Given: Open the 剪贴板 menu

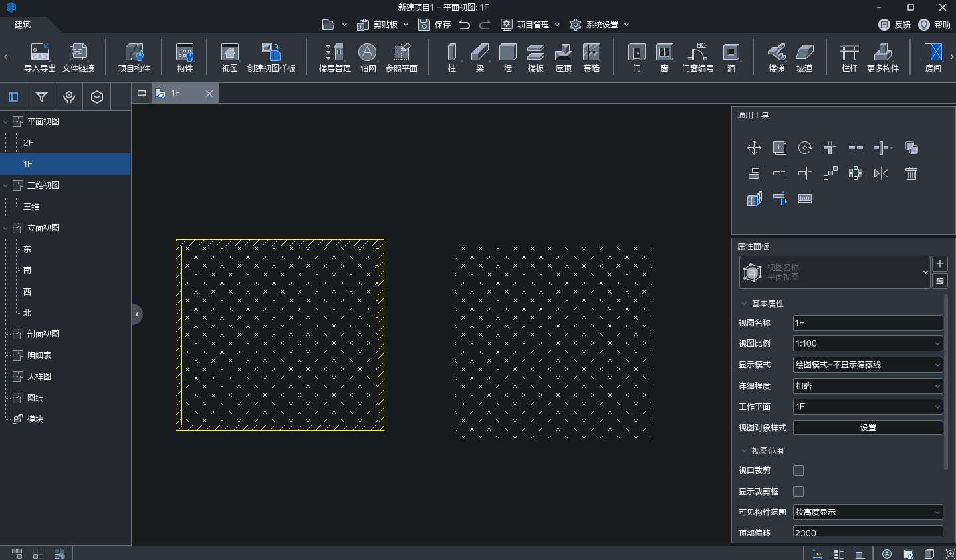Looking at the screenshot, I should pyautogui.click(x=383, y=25).
